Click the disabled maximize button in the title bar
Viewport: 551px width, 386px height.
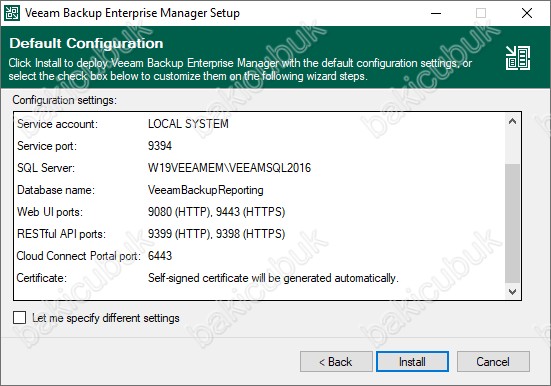[x=481, y=13]
